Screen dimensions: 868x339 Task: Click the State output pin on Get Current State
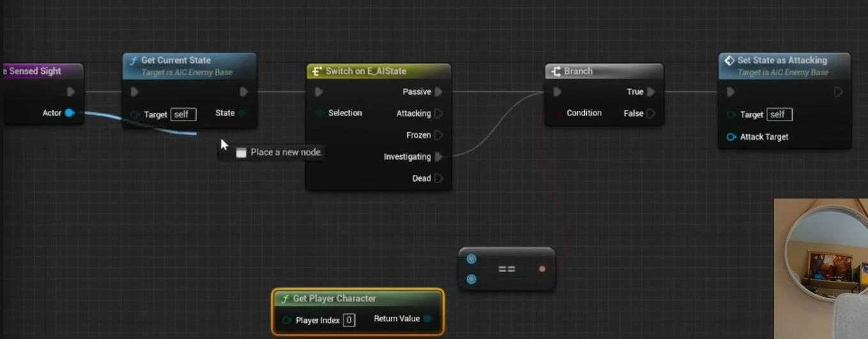(x=243, y=114)
